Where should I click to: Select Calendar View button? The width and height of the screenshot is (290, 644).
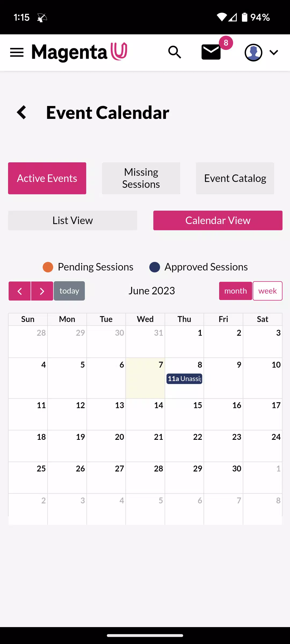pyautogui.click(x=218, y=220)
